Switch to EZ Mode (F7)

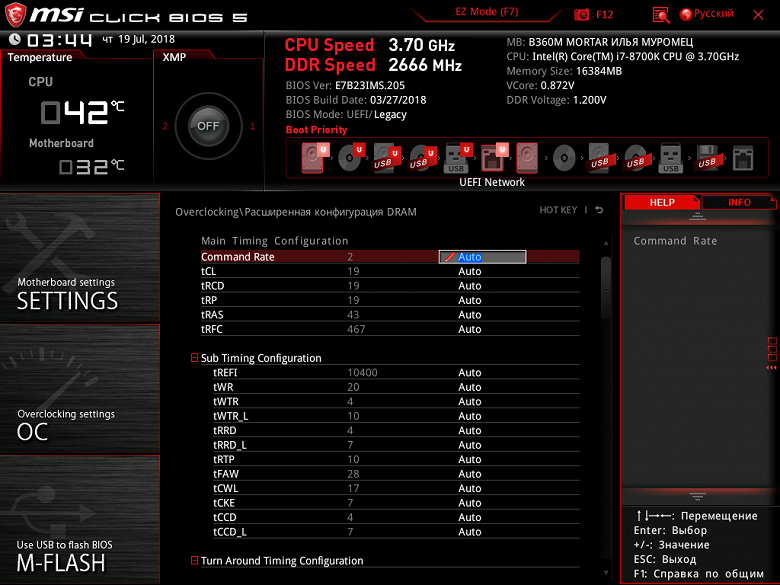click(487, 11)
